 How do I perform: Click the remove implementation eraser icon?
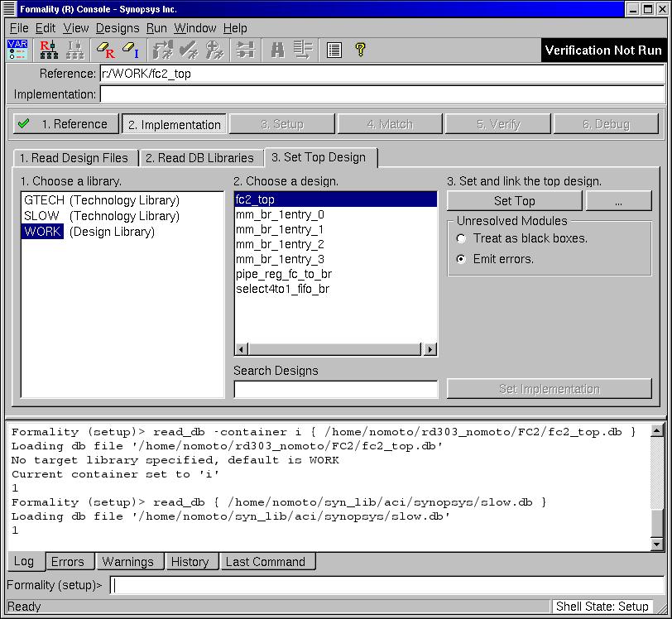tap(131, 50)
